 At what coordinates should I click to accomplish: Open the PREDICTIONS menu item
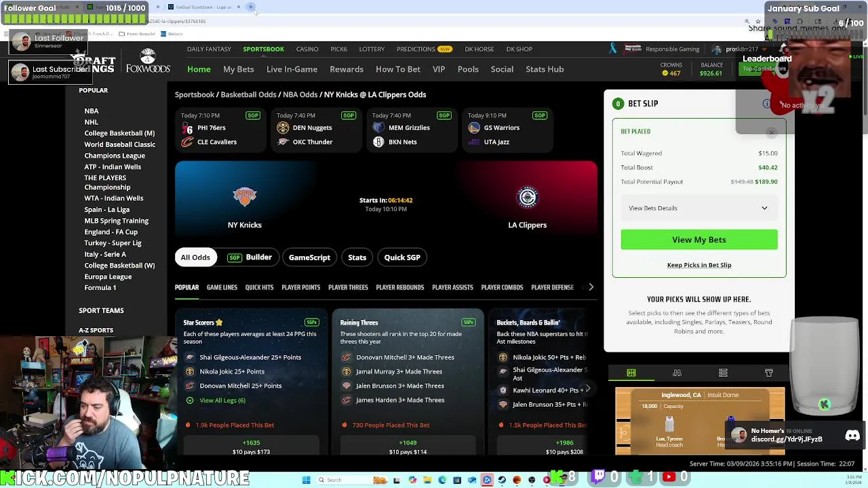(416, 49)
